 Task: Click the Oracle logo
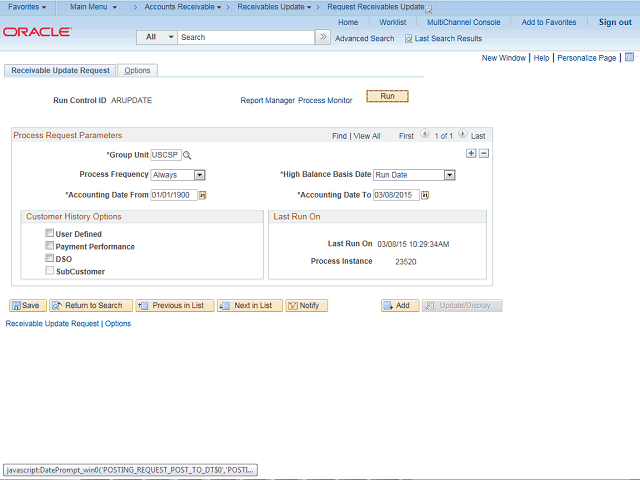tap(38, 32)
